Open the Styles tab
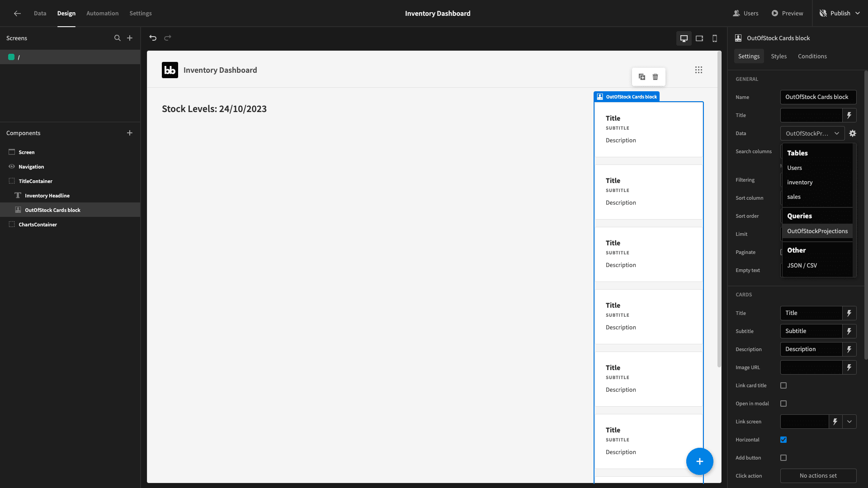The image size is (868, 488). pyautogui.click(x=779, y=56)
